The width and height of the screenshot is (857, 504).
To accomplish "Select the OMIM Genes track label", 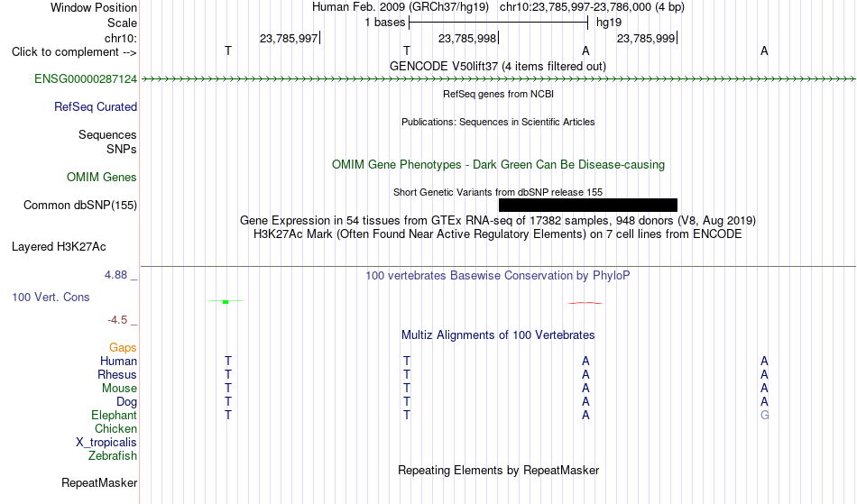I will pos(102,178).
